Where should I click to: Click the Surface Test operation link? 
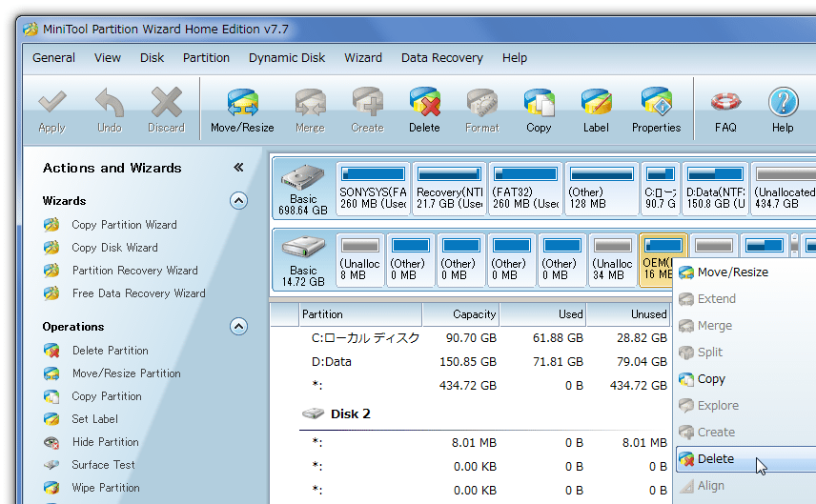pos(103,465)
